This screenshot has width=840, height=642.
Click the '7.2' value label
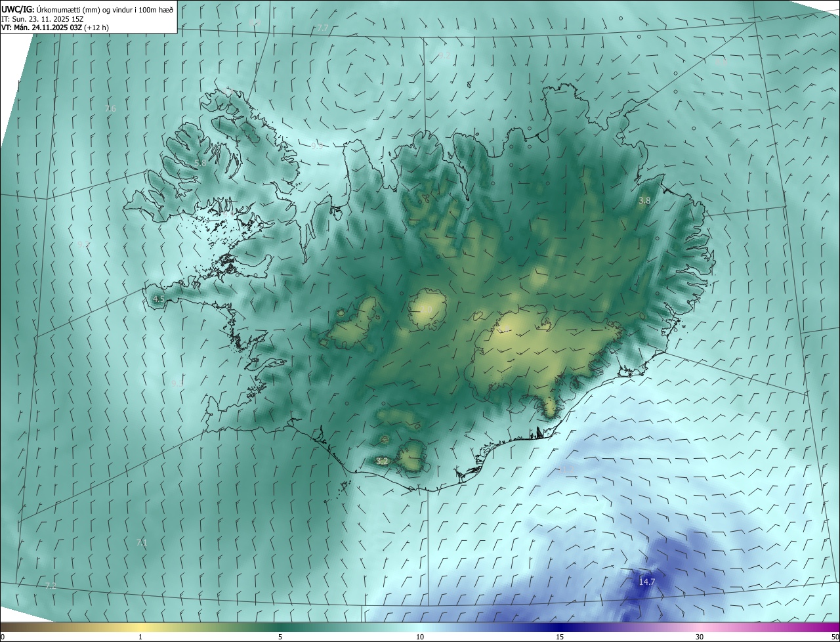(x=51, y=585)
